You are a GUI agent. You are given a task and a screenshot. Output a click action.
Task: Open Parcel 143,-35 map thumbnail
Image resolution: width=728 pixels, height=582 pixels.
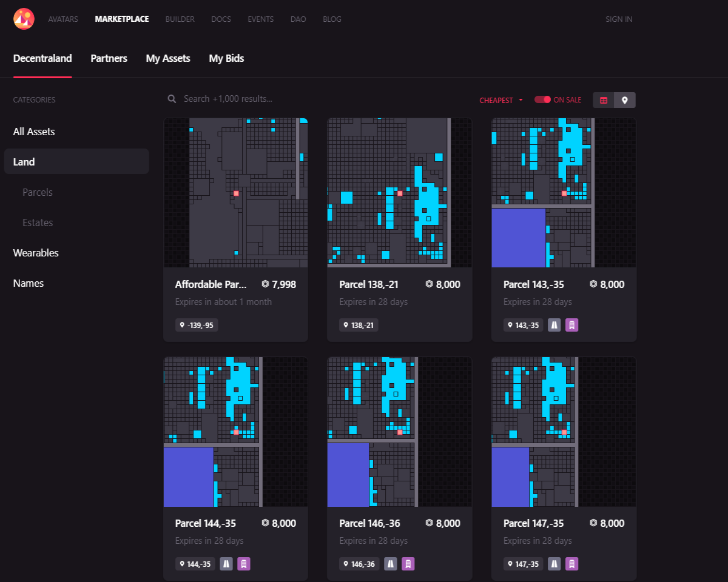[x=564, y=193]
